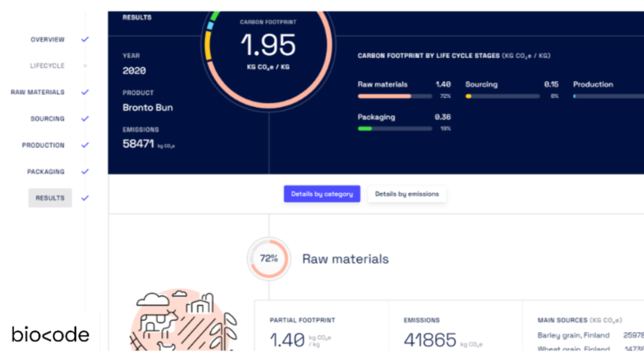Select the Results sidebar step
644x362 pixels.
[x=50, y=198]
